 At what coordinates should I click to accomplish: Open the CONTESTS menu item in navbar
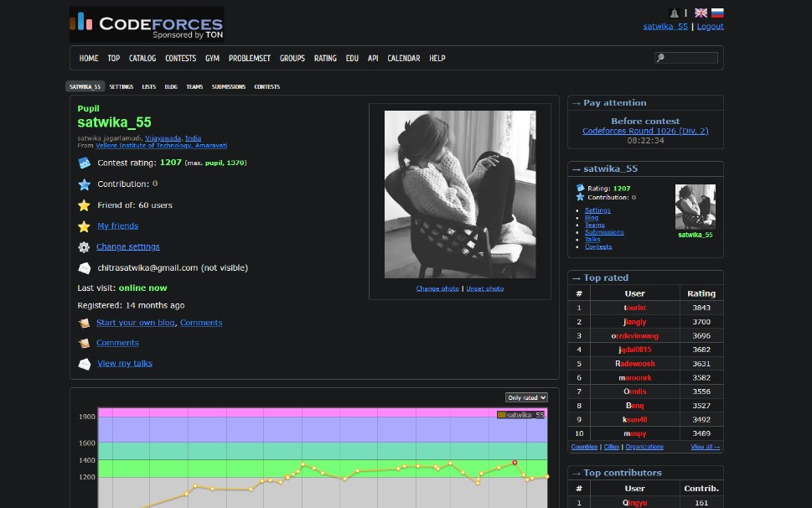click(x=180, y=59)
